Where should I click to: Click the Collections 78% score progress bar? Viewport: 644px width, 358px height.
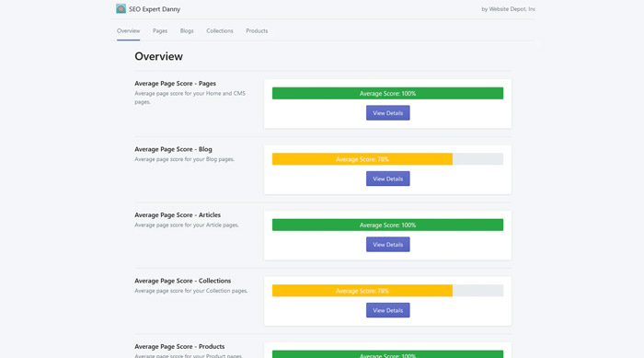(387, 291)
